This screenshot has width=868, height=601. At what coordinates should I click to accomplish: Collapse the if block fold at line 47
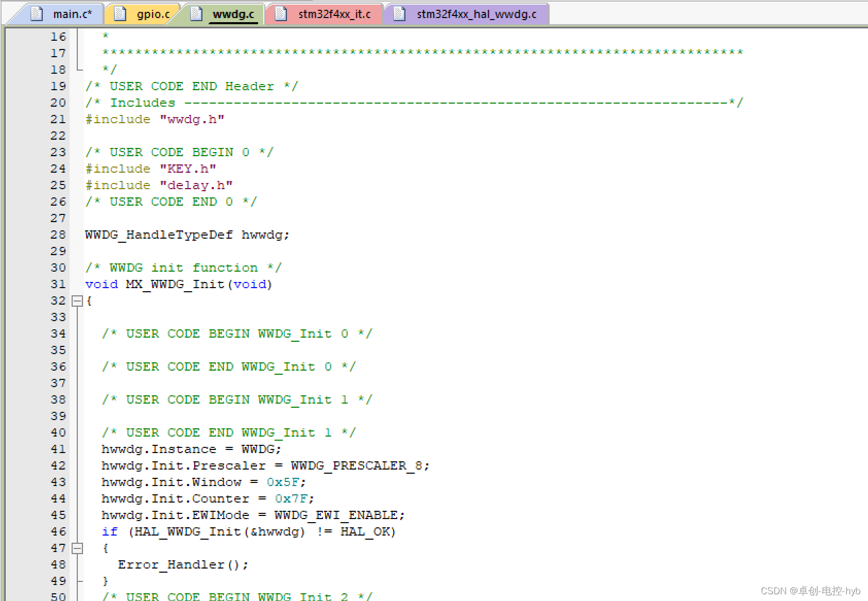77,548
